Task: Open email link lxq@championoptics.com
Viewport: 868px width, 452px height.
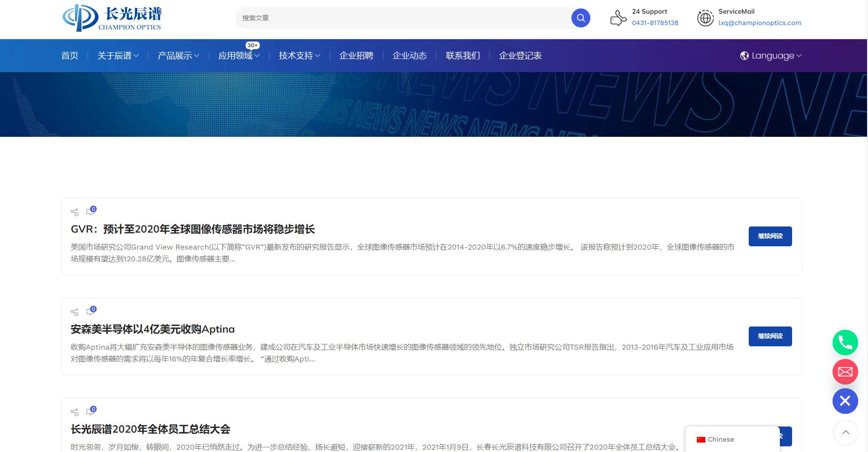Action: (760, 23)
